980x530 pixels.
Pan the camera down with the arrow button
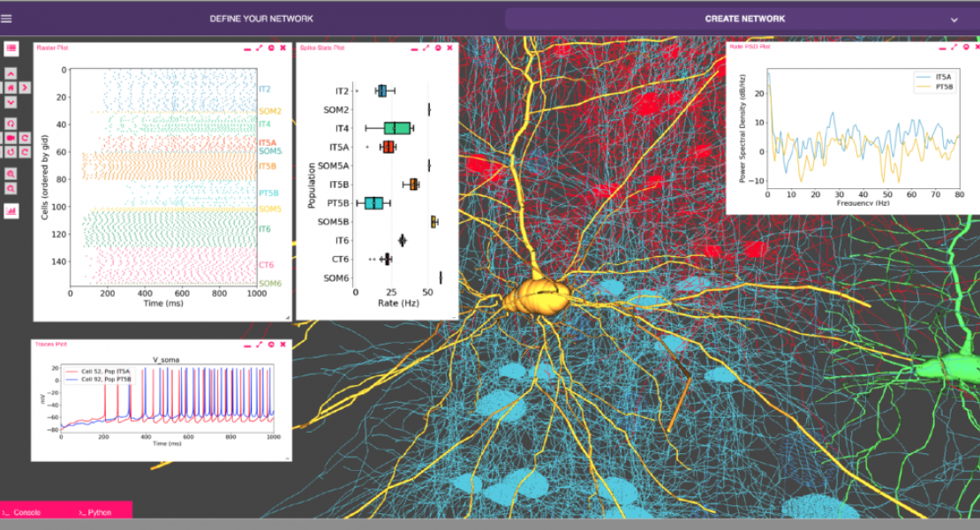(x=11, y=102)
